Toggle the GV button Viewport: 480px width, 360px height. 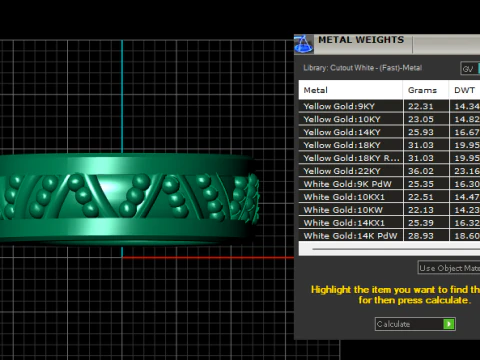470,69
